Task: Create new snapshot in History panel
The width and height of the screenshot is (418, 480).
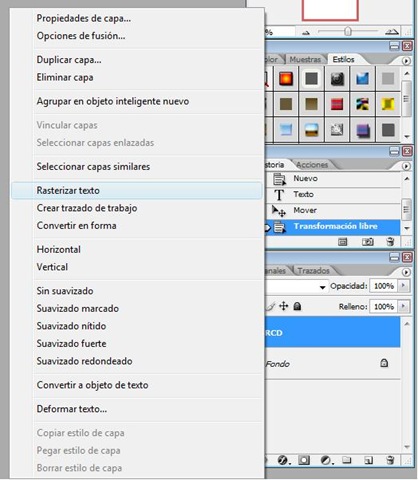Action: tap(367, 242)
